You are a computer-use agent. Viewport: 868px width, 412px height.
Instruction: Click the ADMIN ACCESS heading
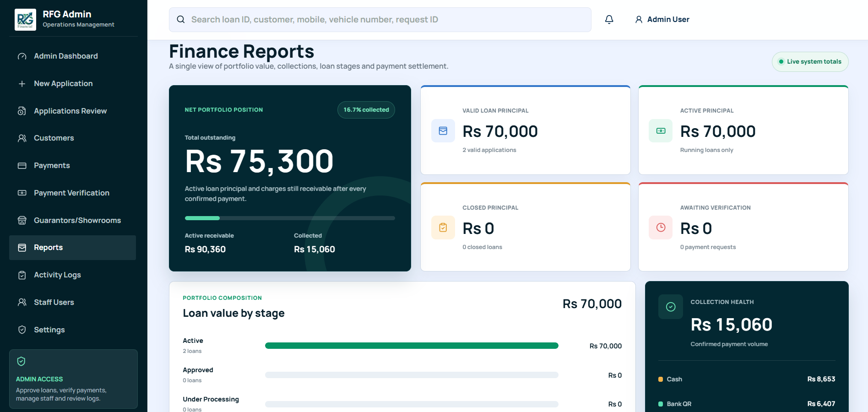[x=39, y=379]
